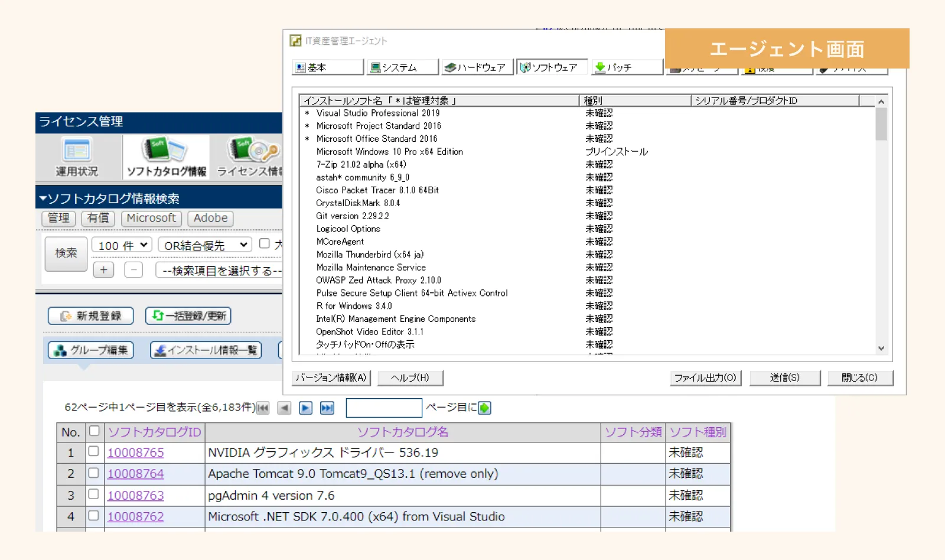945x560 pixels.
Task: Click the 検索 button
Action: [x=66, y=253]
